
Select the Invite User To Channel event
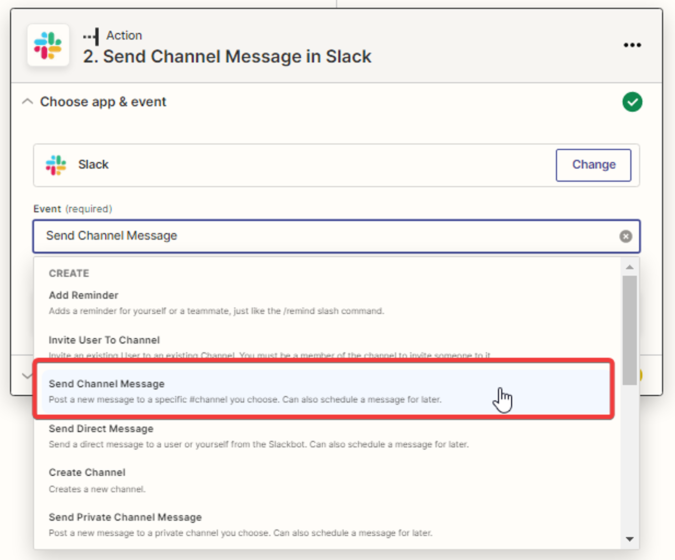pyautogui.click(x=327, y=346)
